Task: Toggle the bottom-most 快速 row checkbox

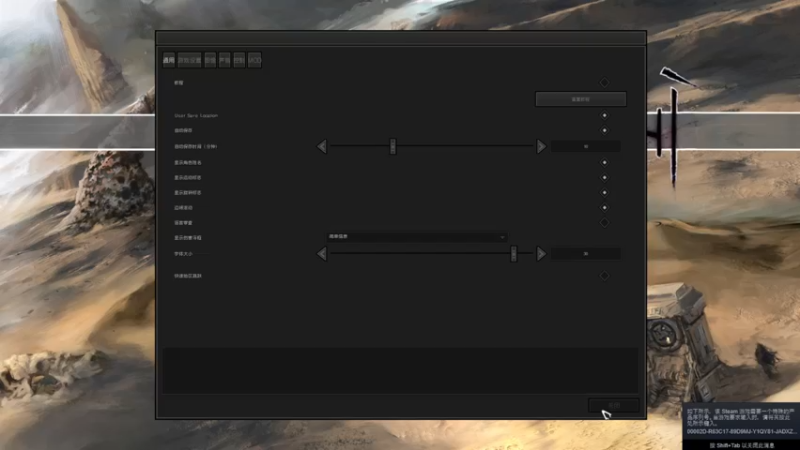Action: pos(604,276)
